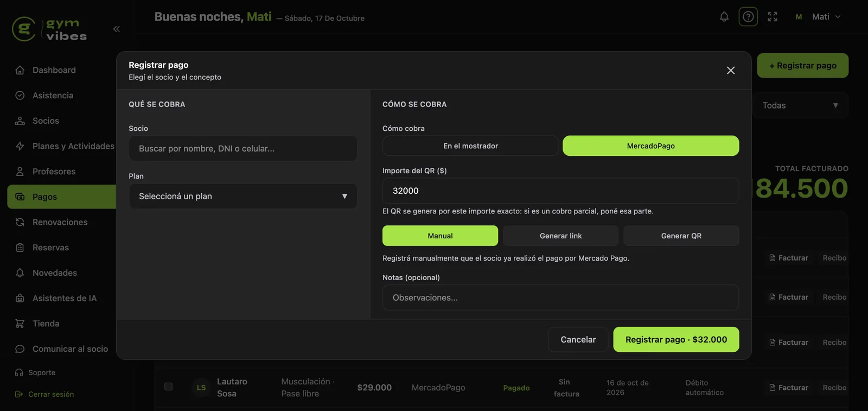Click the Dashboard home icon
Image resolution: width=868 pixels, height=411 pixels.
pyautogui.click(x=20, y=70)
